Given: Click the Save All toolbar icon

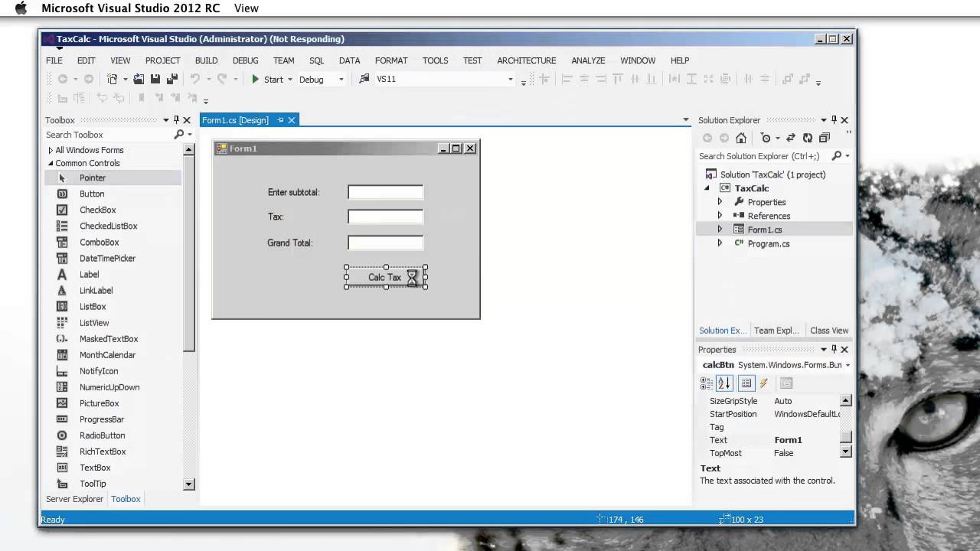Looking at the screenshot, I should [x=172, y=79].
